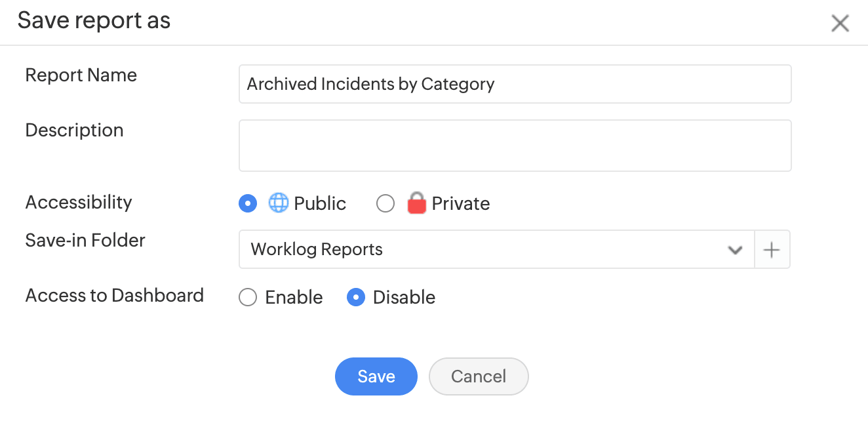This screenshot has height=425, width=868.
Task: Click the Public text label
Action: click(320, 204)
